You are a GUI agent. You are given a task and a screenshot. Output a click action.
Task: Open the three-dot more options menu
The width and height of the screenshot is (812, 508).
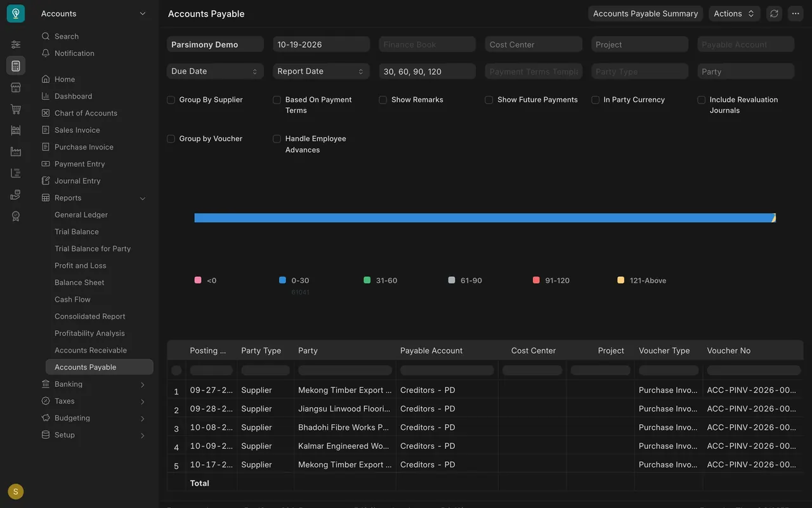click(796, 13)
